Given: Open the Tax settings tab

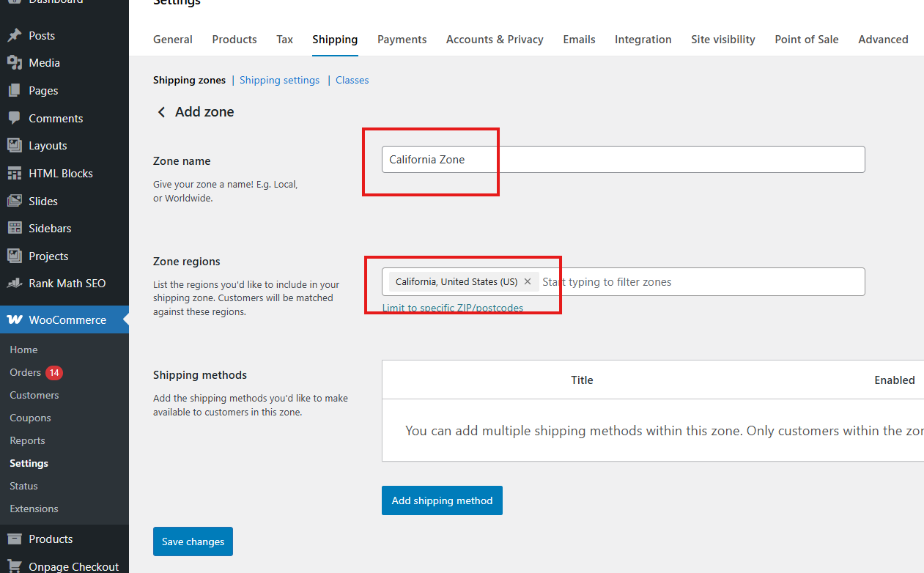Looking at the screenshot, I should [284, 40].
